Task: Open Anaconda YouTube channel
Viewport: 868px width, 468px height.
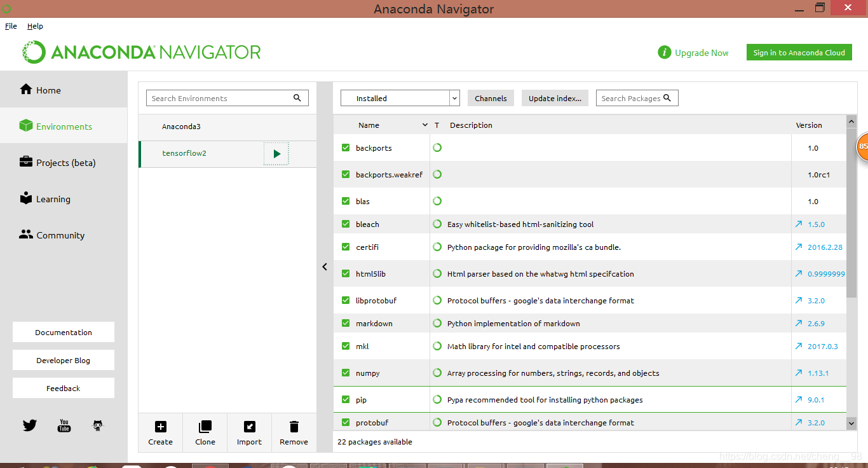Action: pyautogui.click(x=64, y=425)
